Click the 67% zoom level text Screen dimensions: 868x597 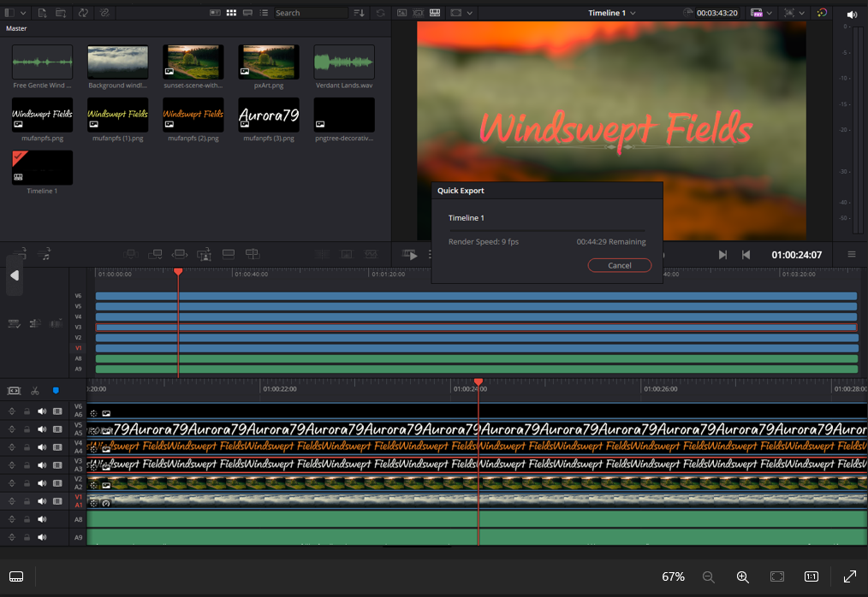pyautogui.click(x=673, y=576)
